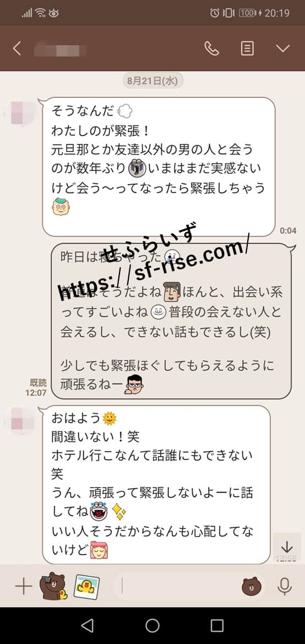Open sticker picker bear face in input field
The image size is (305, 644).
click(x=252, y=587)
